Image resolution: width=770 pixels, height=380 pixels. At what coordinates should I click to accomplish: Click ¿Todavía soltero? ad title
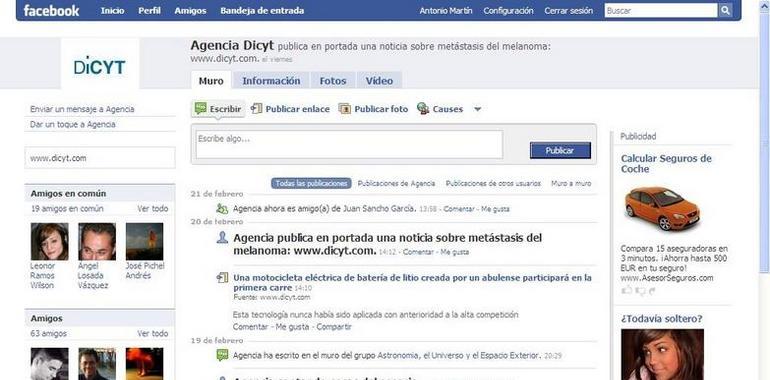click(x=661, y=319)
